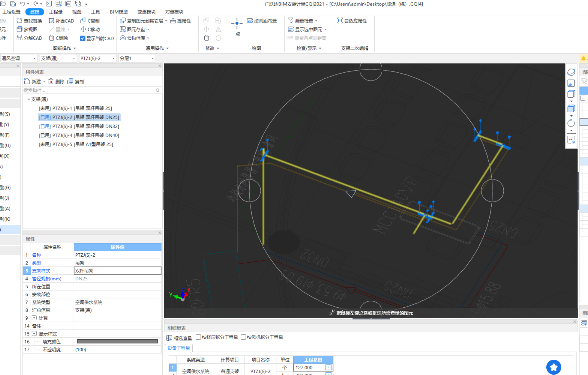The width and height of the screenshot is (588, 375).
Task: Select the 设备工程量 tab
Action: (179, 348)
